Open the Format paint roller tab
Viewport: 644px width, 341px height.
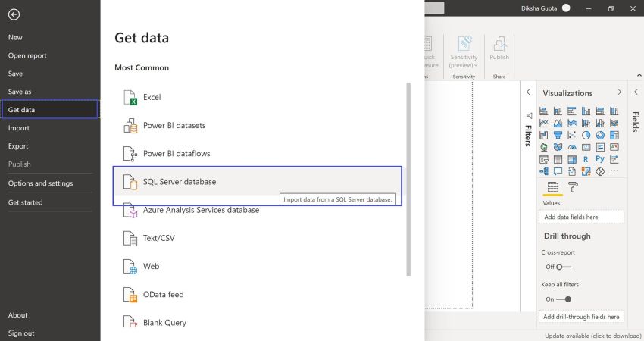tap(573, 187)
